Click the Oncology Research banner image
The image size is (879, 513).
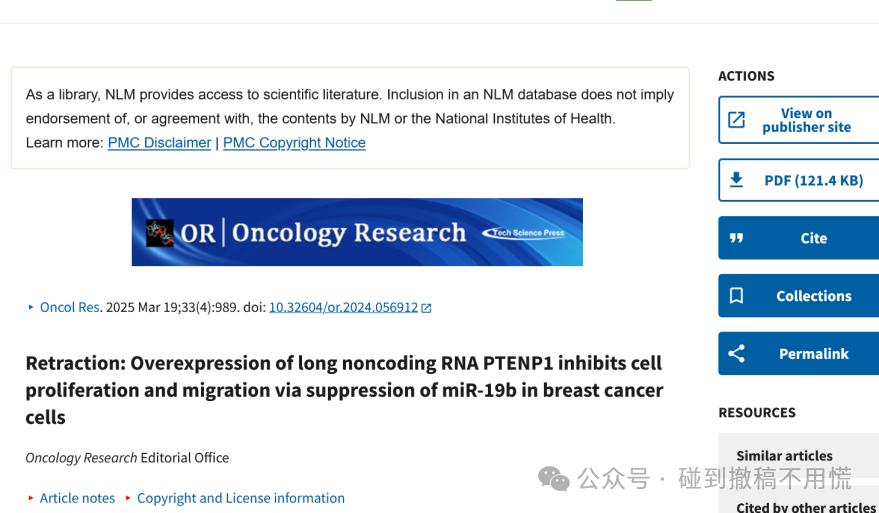click(357, 232)
